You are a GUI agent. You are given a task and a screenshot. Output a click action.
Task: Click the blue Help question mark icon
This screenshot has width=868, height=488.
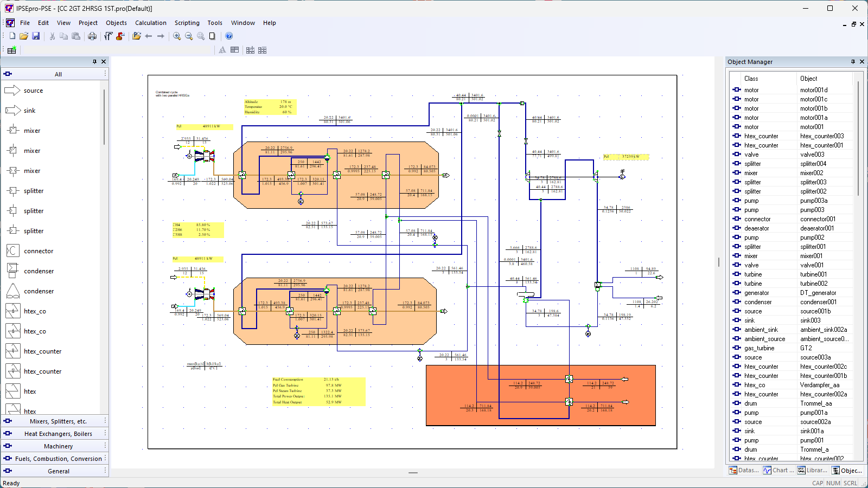(229, 36)
